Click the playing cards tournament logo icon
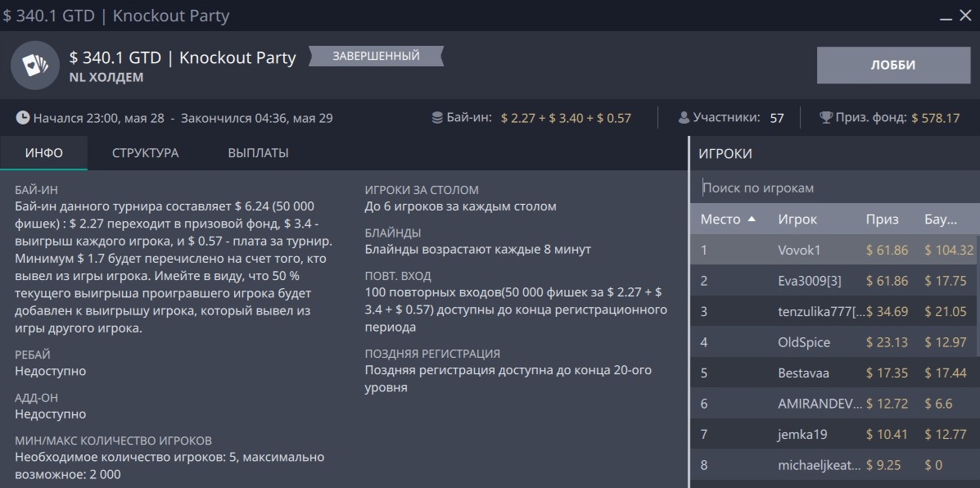The image size is (980, 488). [x=34, y=66]
